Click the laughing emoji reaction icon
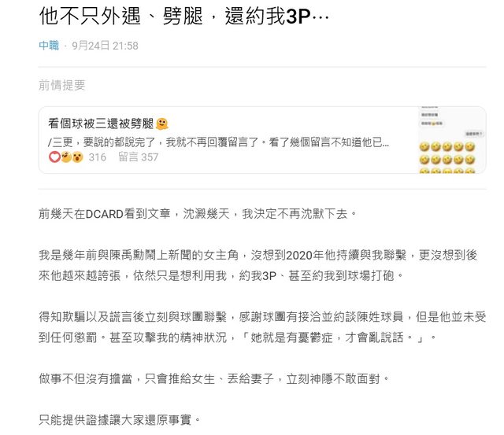The height and width of the screenshot is (435, 504). coord(66,157)
